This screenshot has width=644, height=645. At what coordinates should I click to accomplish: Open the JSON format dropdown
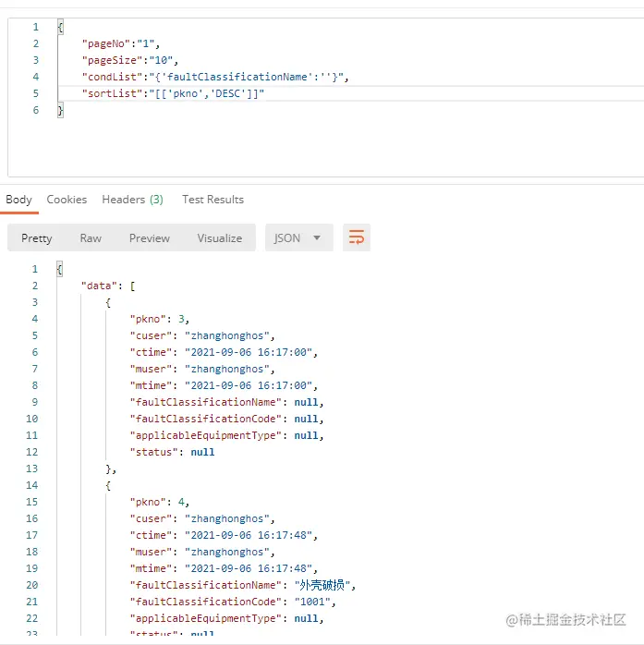click(x=298, y=237)
